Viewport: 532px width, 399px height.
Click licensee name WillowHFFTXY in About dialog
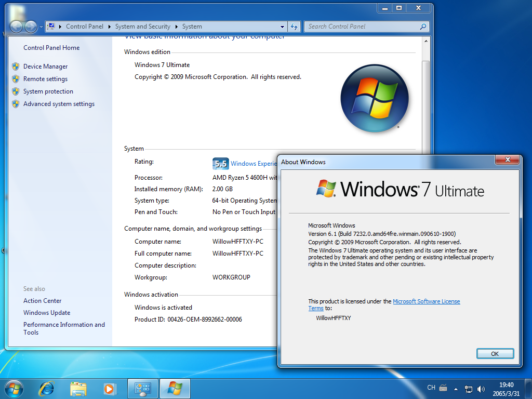tap(334, 318)
